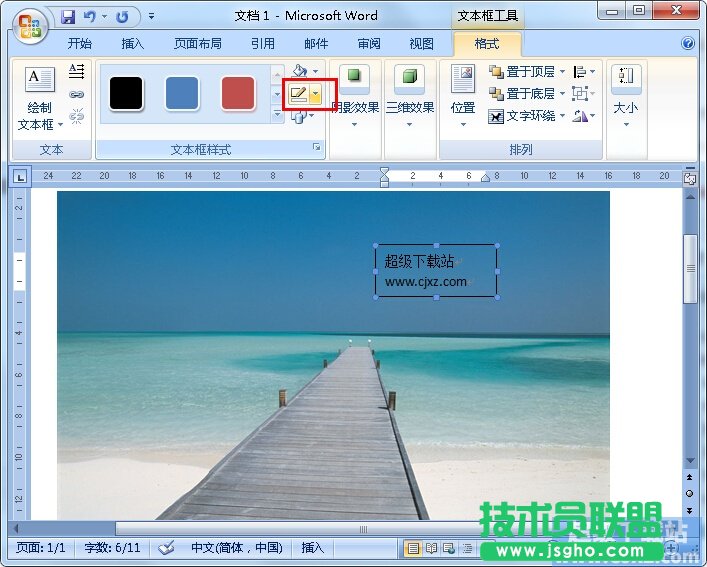Click the shape fill paint bucket icon
The width and height of the screenshot is (707, 567).
(x=299, y=72)
